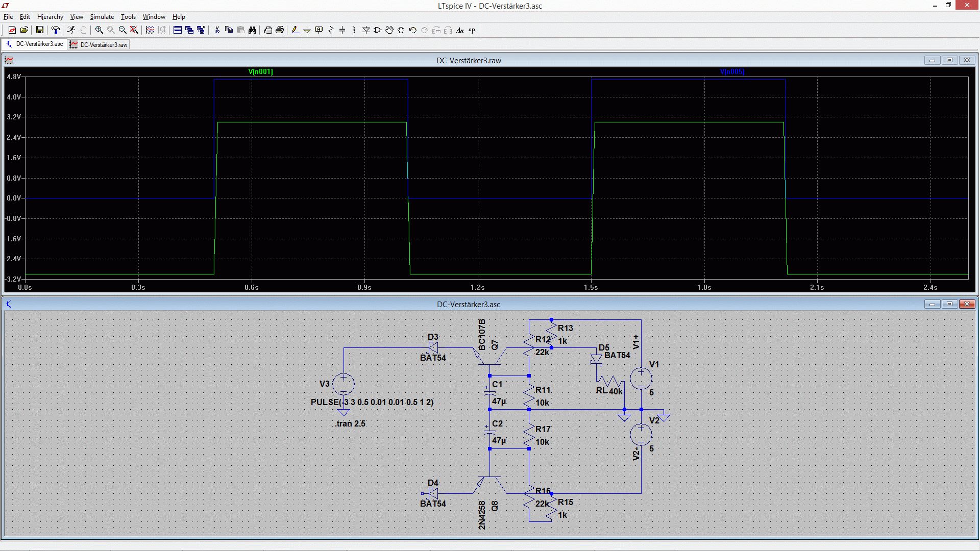Switch to the DC-Verstärker3.asc tab
Screen dimensions: 980x551
point(34,44)
